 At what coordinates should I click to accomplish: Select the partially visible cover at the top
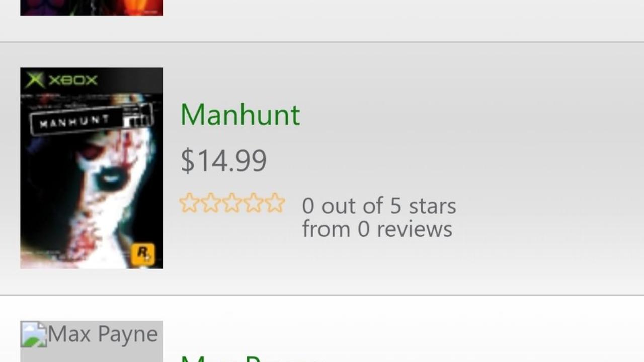pyautogui.click(x=92, y=8)
